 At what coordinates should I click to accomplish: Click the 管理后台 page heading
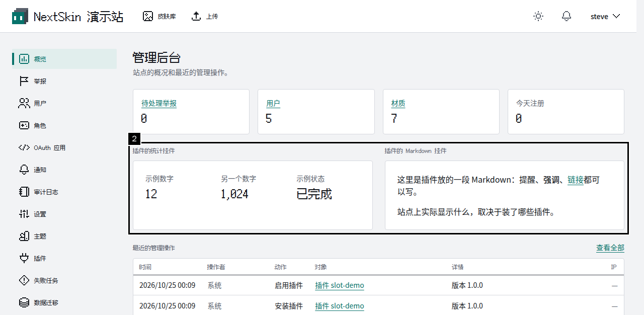click(x=157, y=57)
